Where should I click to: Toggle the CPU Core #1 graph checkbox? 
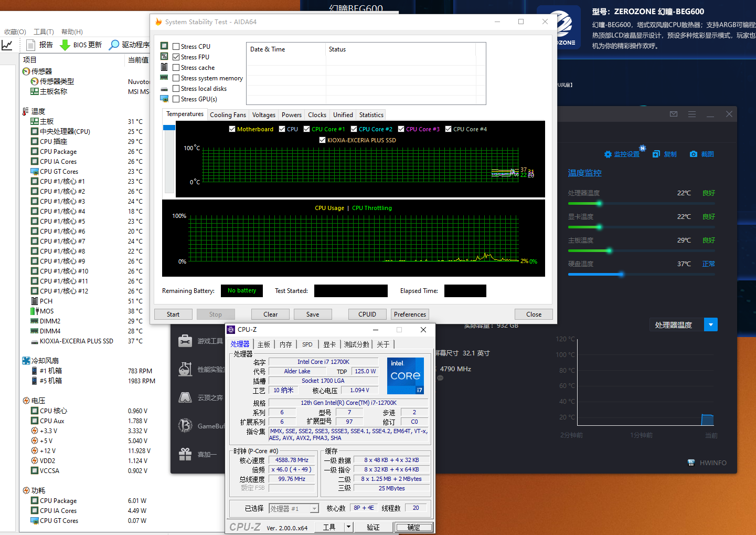tap(306, 129)
